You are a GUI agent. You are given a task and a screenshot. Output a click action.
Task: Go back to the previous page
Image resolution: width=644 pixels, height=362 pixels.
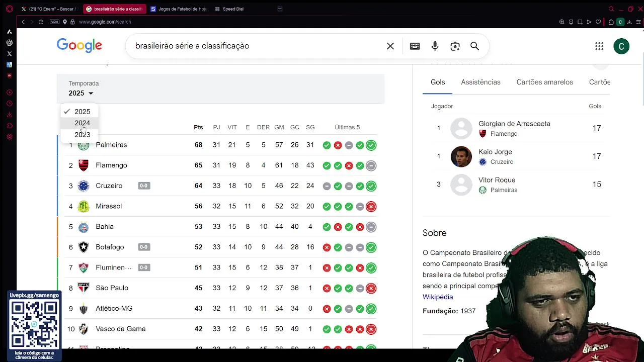[x=23, y=22]
